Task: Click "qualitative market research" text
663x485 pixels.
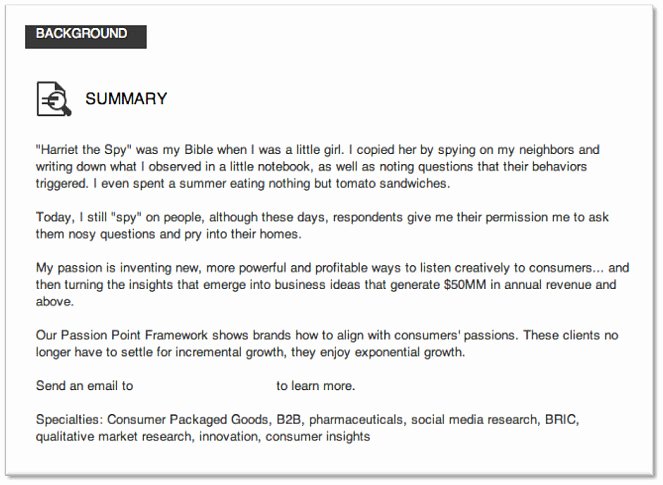Action: coord(114,436)
